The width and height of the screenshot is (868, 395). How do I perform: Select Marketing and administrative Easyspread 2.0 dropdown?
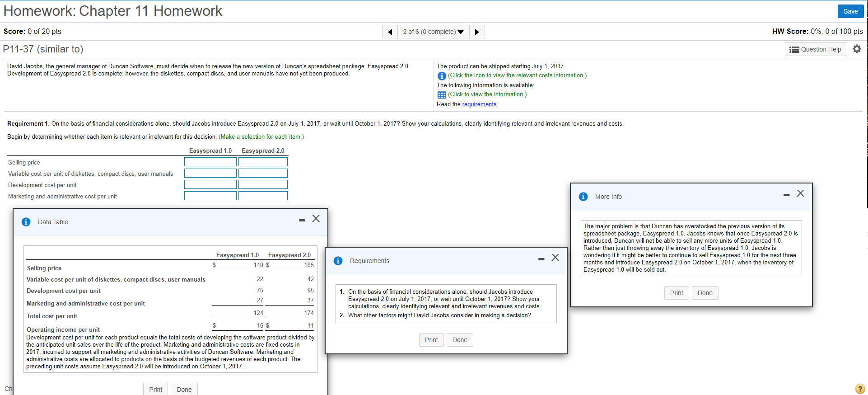263,196
